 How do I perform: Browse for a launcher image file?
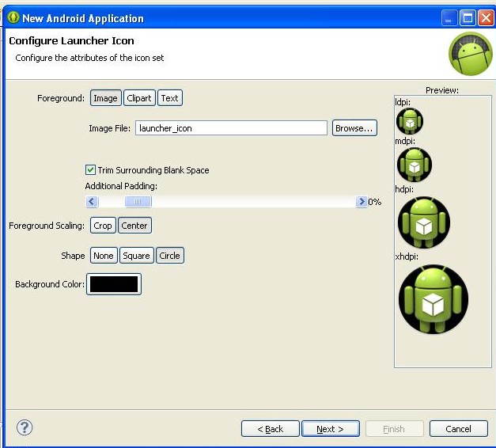(x=354, y=128)
